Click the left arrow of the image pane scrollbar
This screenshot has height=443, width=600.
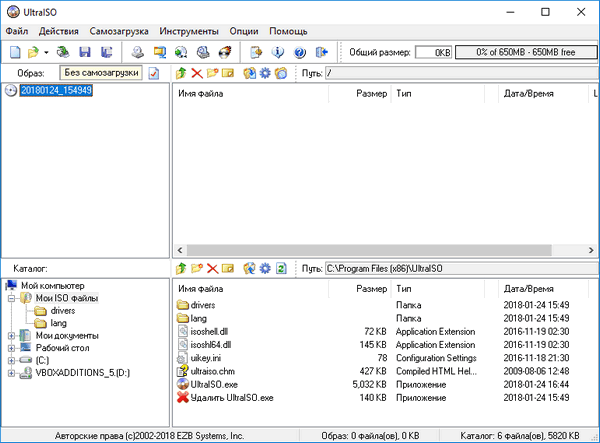tap(180, 250)
